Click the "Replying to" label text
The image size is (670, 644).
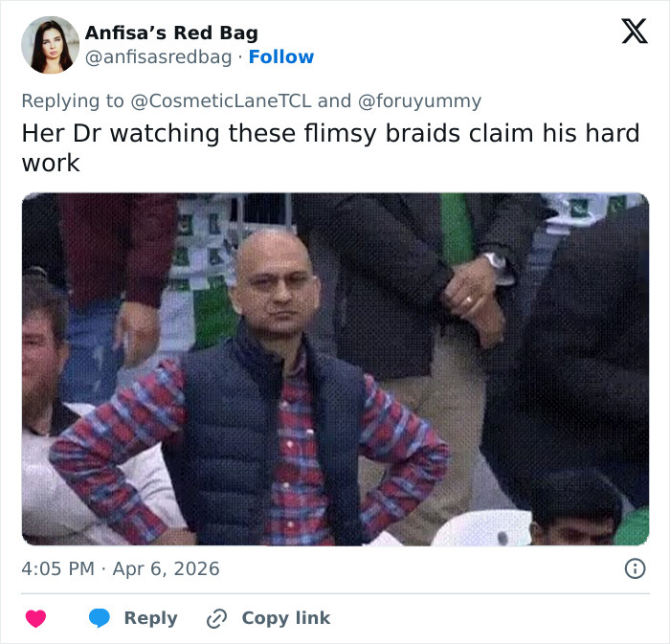point(73,101)
